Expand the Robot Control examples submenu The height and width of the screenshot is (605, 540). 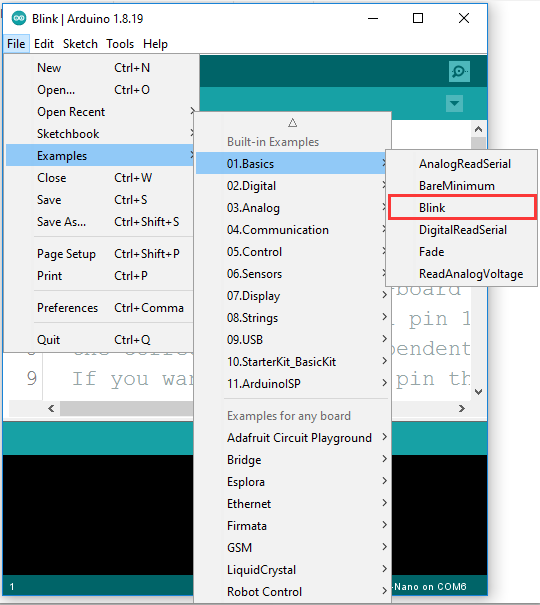292,592
